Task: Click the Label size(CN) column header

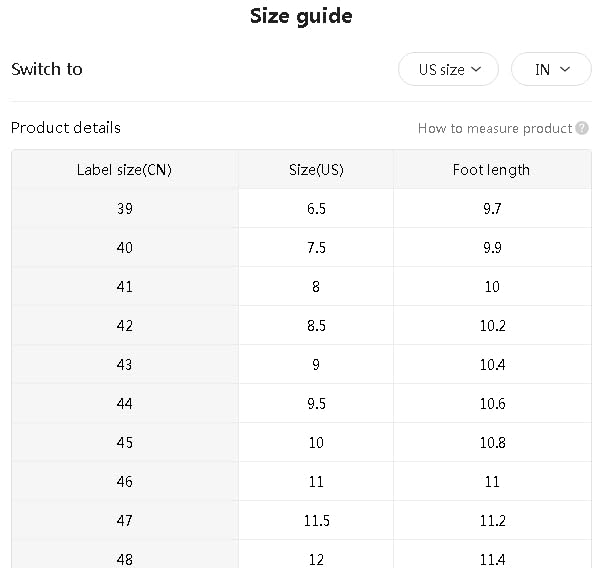Action: pos(124,169)
